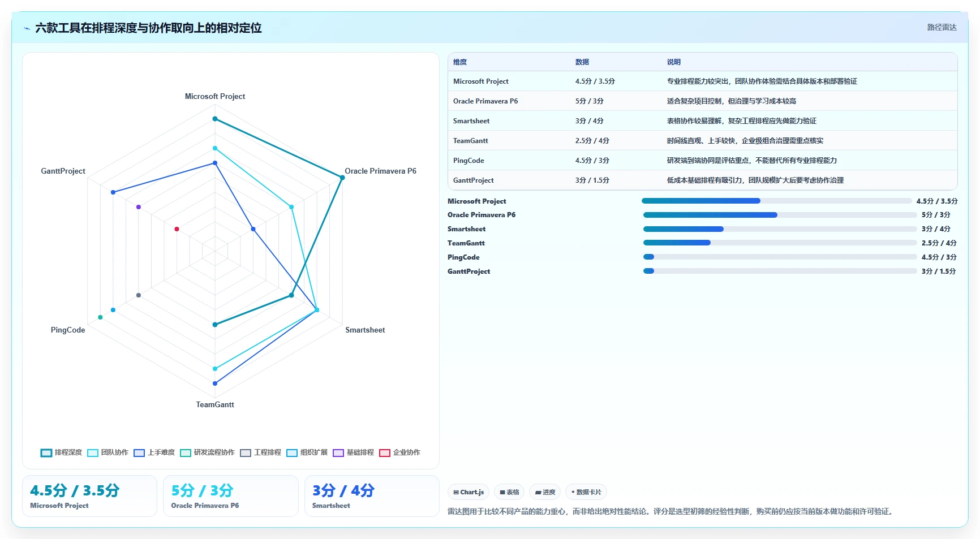Image resolution: width=980 pixels, height=539 pixels.
Task: Click the Microsoft Project axis label on radar
Action: tap(215, 96)
